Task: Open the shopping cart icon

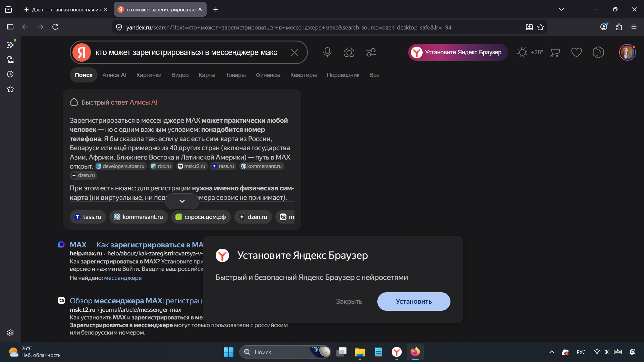Action: coord(555,52)
